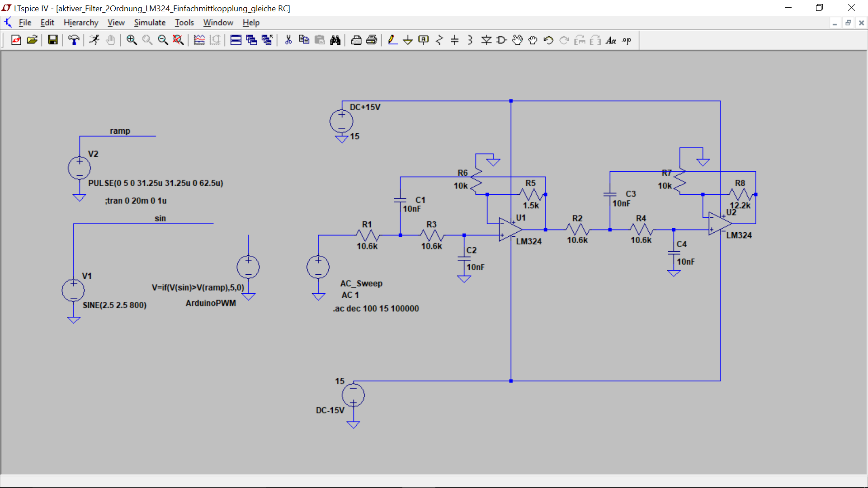
Task: Open the Component gate icon
Action: click(x=502, y=40)
